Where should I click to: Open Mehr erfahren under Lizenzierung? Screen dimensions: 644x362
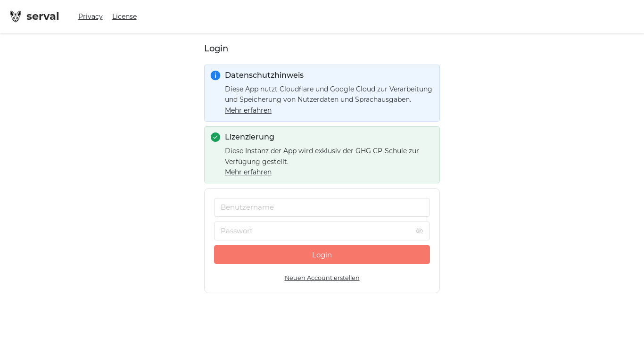pyautogui.click(x=248, y=172)
